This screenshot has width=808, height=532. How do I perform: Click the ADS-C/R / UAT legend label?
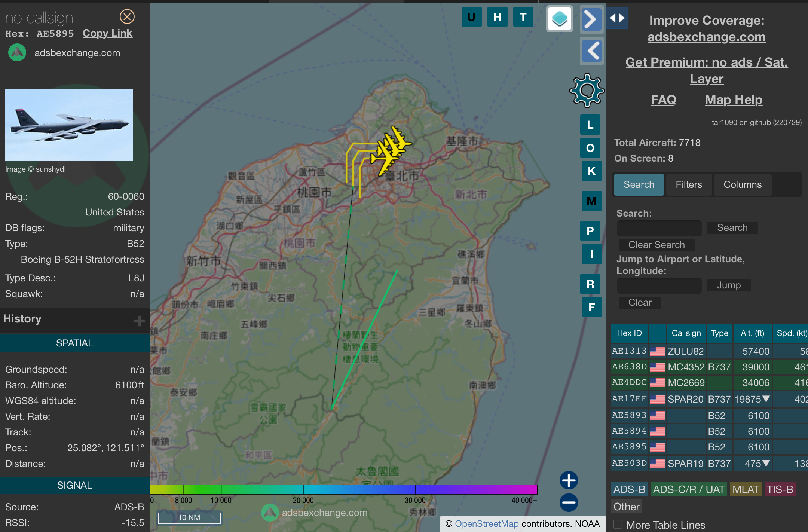tap(689, 489)
